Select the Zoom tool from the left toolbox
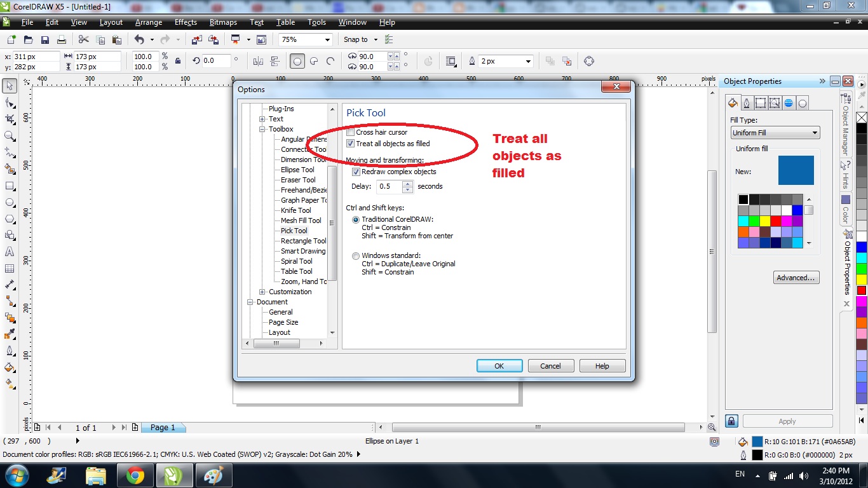Screen dimensions: 868x488 pos(9,135)
